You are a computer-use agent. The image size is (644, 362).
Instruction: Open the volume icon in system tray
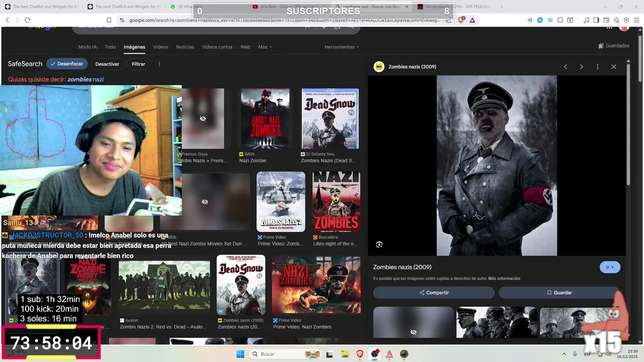[x=609, y=354]
